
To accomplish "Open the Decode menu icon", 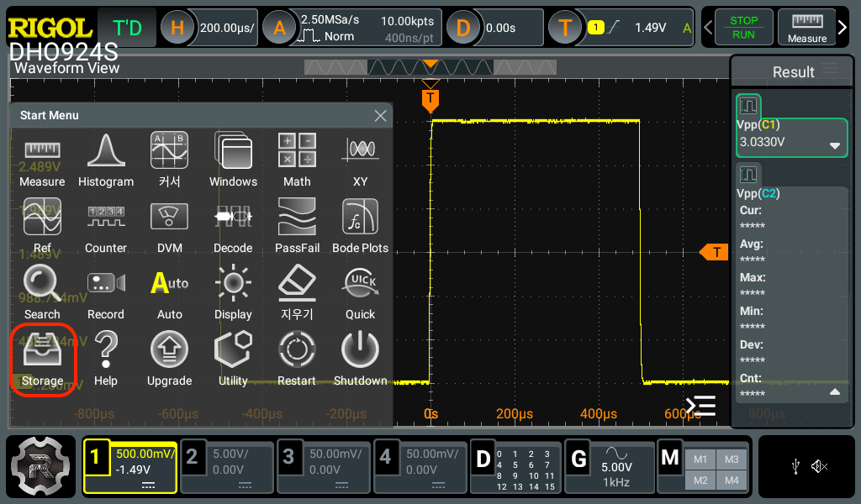I will click(x=233, y=226).
